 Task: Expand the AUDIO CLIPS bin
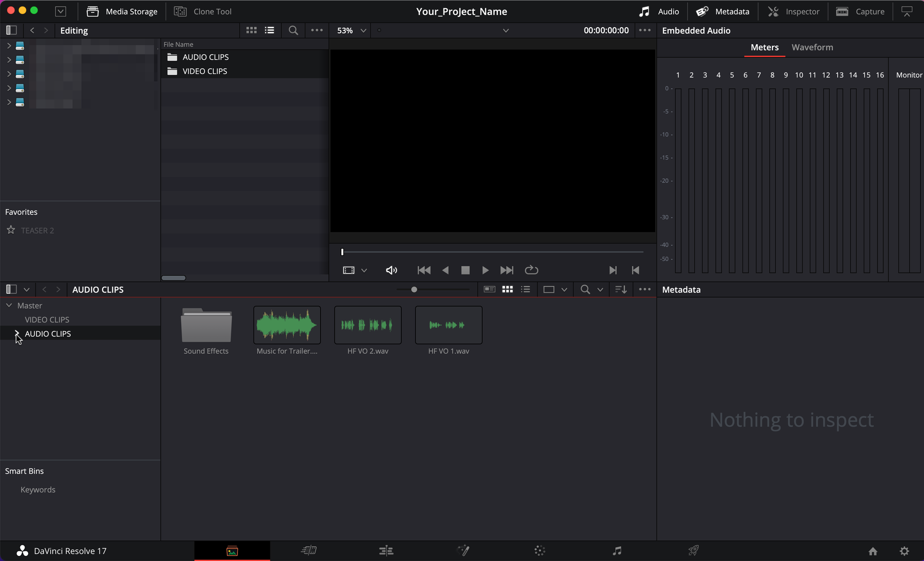pos(17,333)
